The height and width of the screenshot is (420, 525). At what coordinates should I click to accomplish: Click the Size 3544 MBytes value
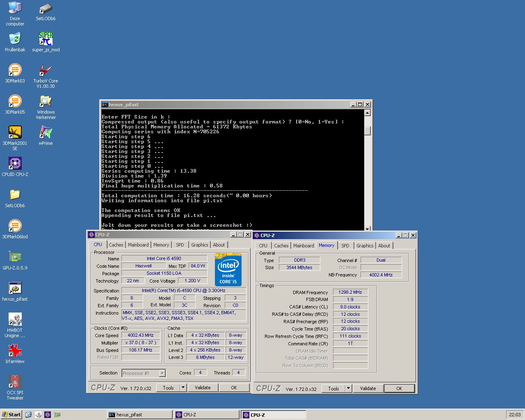[299, 267]
